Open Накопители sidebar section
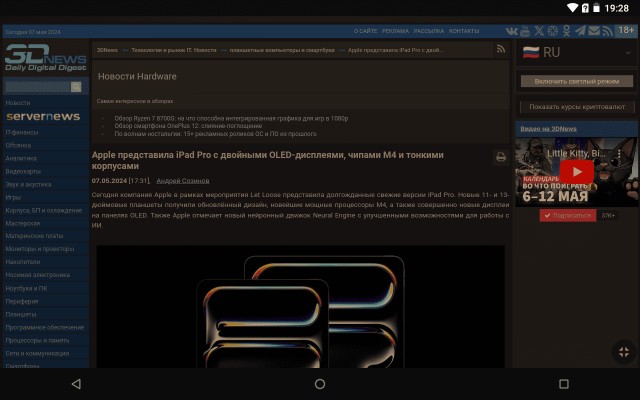 [22, 262]
